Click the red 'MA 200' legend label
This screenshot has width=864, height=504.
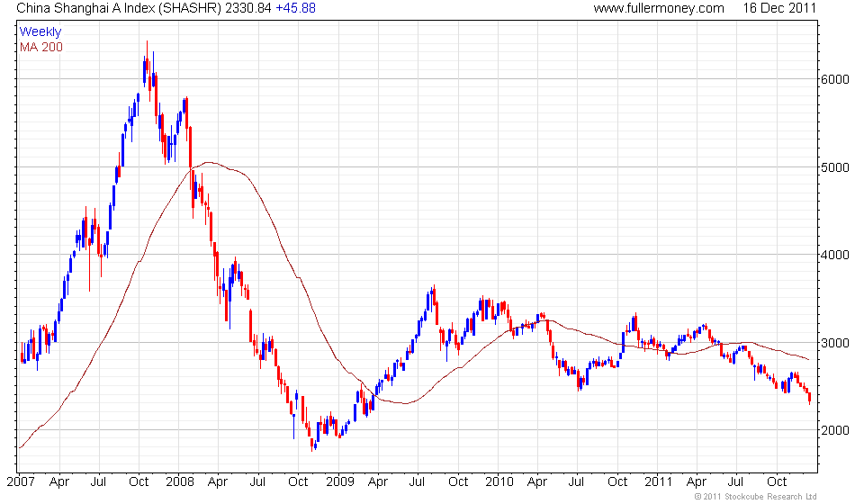[41, 48]
